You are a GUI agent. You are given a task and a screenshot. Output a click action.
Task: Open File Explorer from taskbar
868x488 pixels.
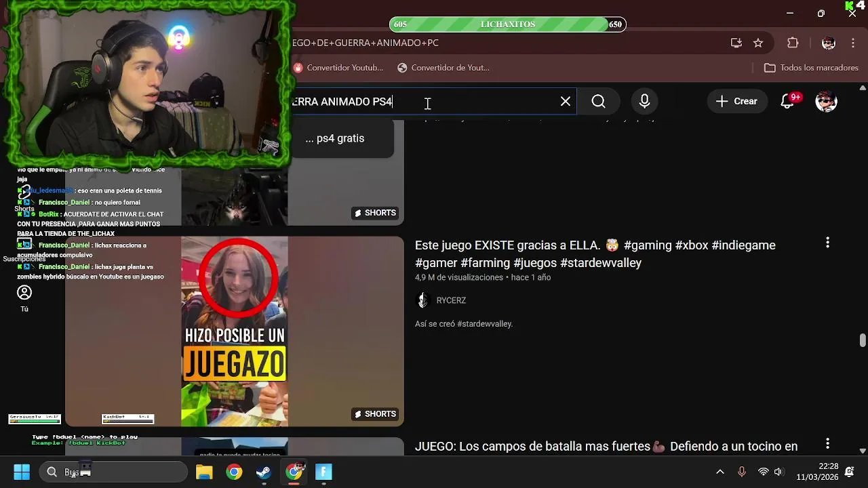[x=204, y=472]
